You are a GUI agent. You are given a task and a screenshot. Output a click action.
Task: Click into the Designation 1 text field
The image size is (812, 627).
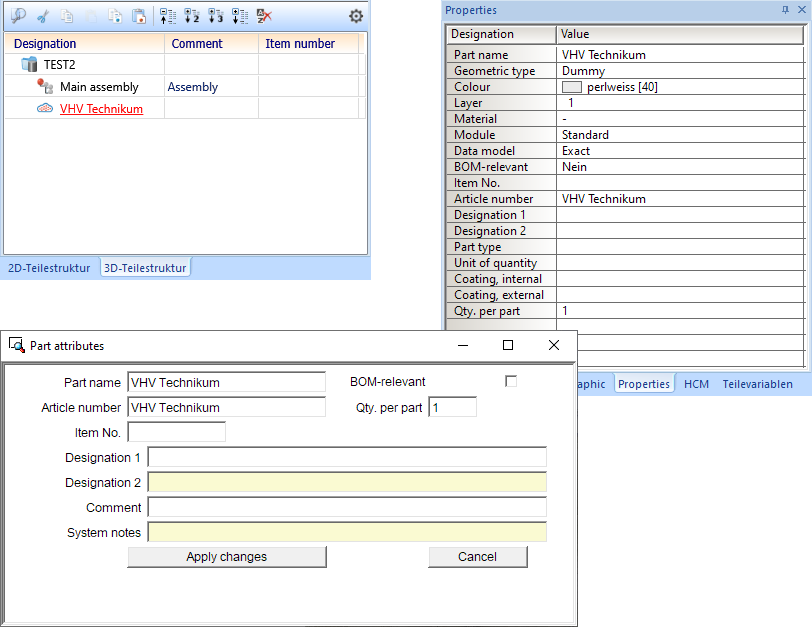[346, 457]
